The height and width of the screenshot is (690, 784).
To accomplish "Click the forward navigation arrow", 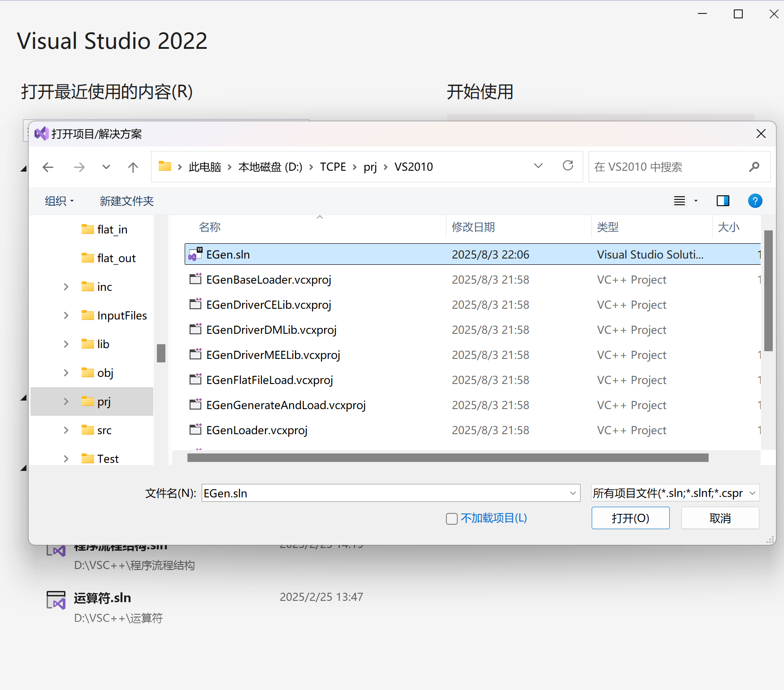I will [x=79, y=167].
